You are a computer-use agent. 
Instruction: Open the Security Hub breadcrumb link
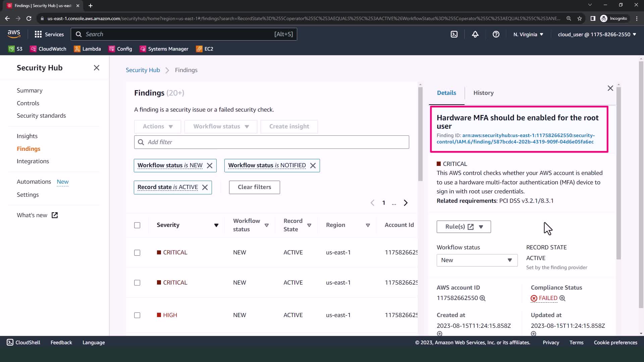[143, 70]
